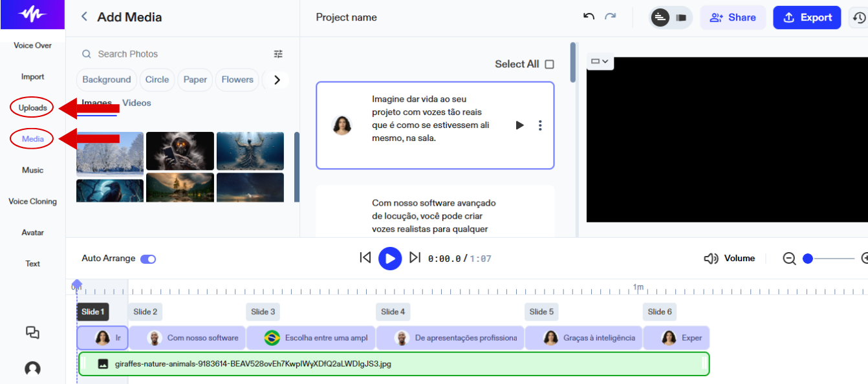Image resolution: width=868 pixels, height=384 pixels.
Task: Click the redo arrow icon
Action: pyautogui.click(x=610, y=17)
